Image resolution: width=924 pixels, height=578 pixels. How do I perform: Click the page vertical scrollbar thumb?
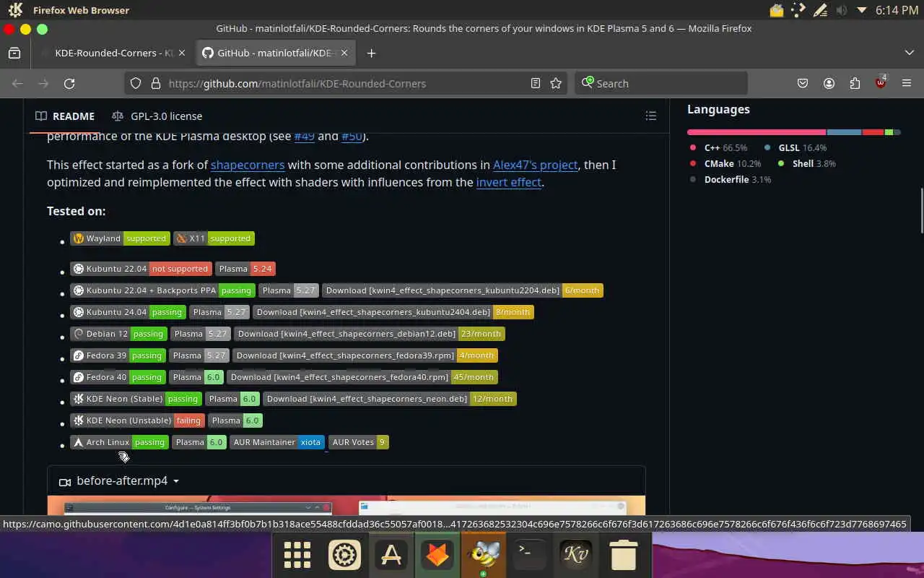(920, 210)
